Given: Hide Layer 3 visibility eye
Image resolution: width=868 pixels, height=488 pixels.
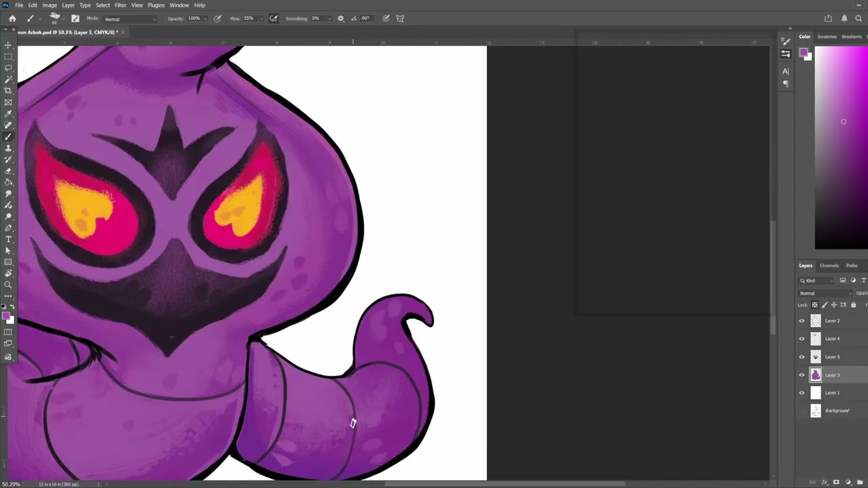Looking at the screenshot, I should 802,375.
